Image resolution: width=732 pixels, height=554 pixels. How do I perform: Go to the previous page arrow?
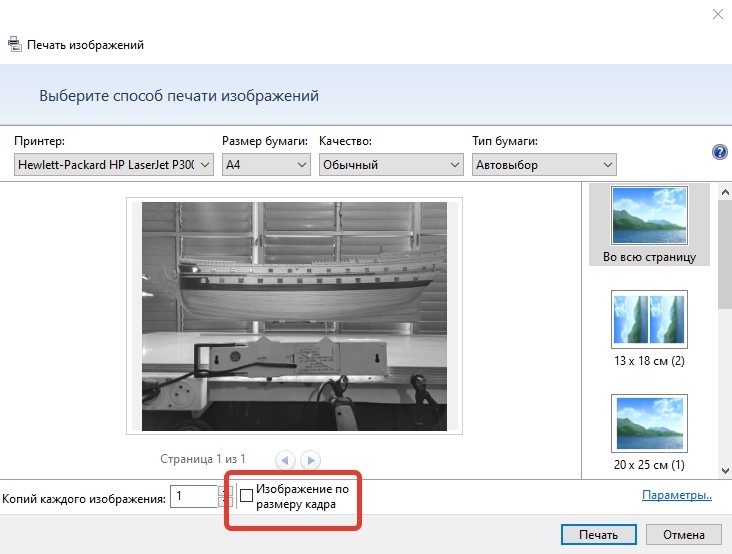click(285, 460)
